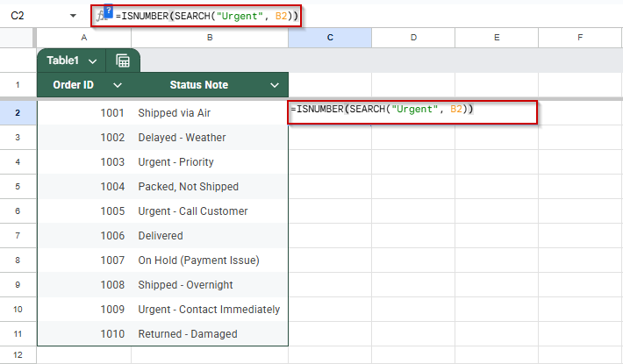Screen dimensions: 623x364
Task: Select row 3 header
Action: click(18, 138)
